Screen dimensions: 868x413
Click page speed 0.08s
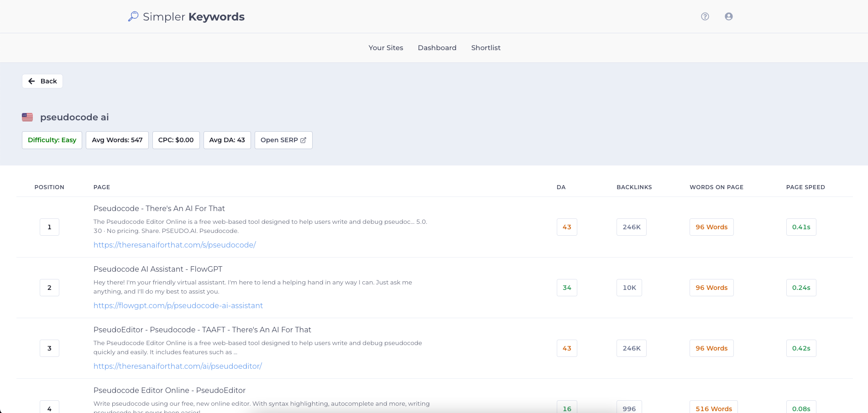click(801, 407)
